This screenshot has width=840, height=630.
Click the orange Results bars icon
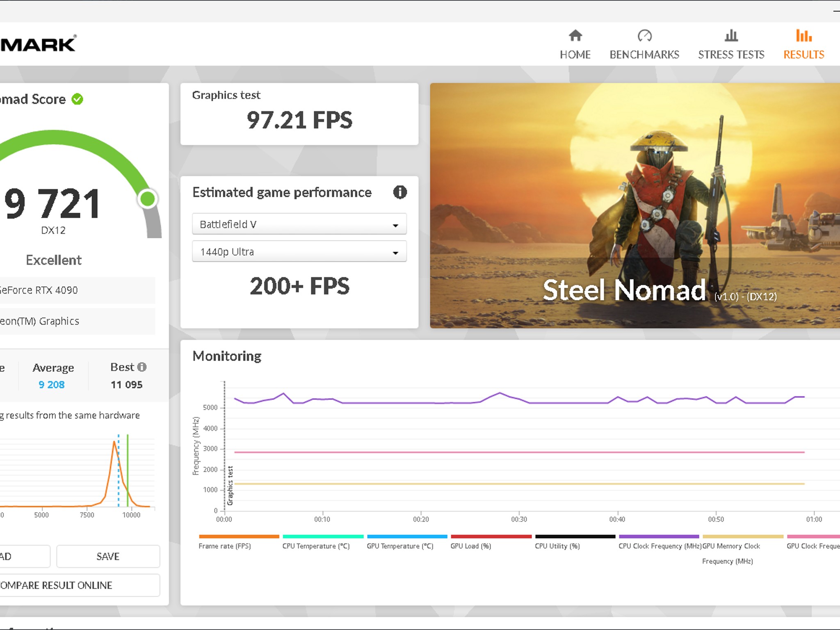click(x=804, y=36)
